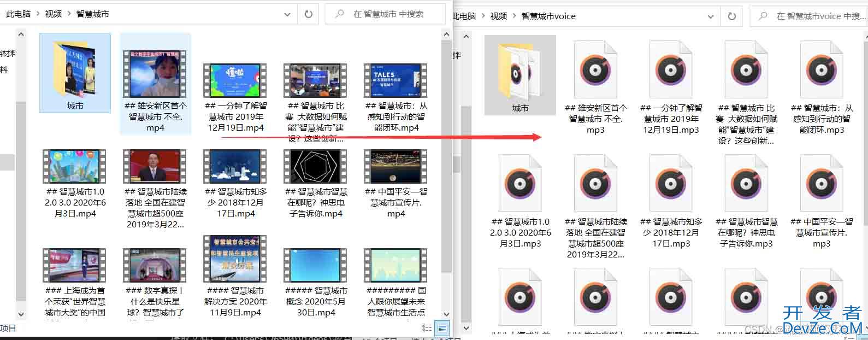Click 智慧城市voice breadcrumb segment
Screen dimensions: 868x340
point(548,16)
